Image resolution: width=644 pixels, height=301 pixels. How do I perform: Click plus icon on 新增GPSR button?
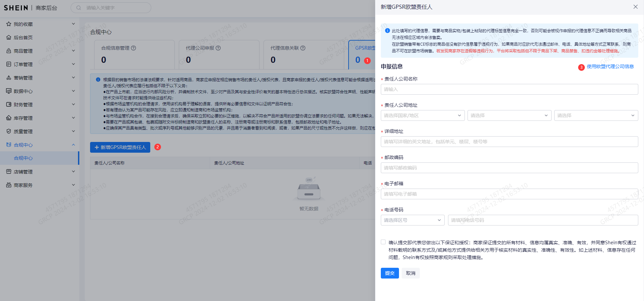[x=97, y=147]
